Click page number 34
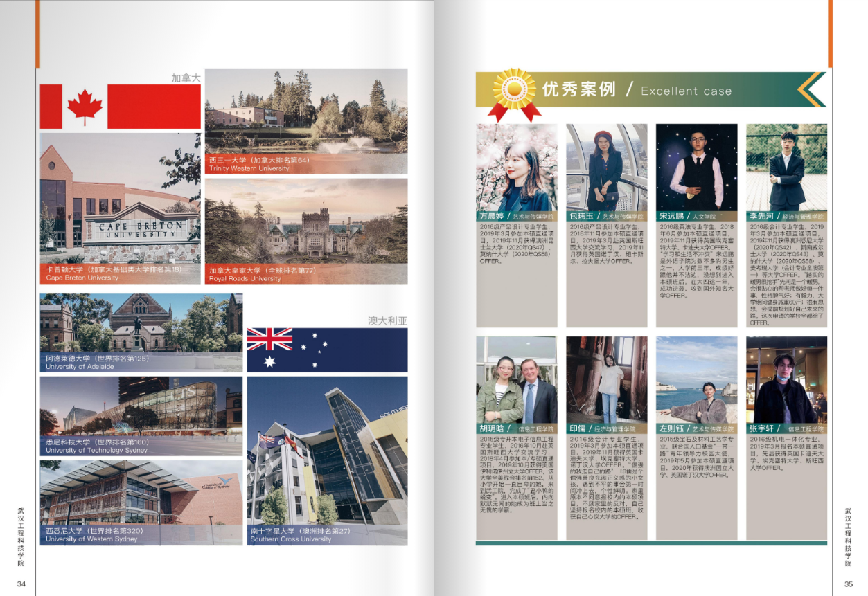The height and width of the screenshot is (596, 868). tap(21, 585)
